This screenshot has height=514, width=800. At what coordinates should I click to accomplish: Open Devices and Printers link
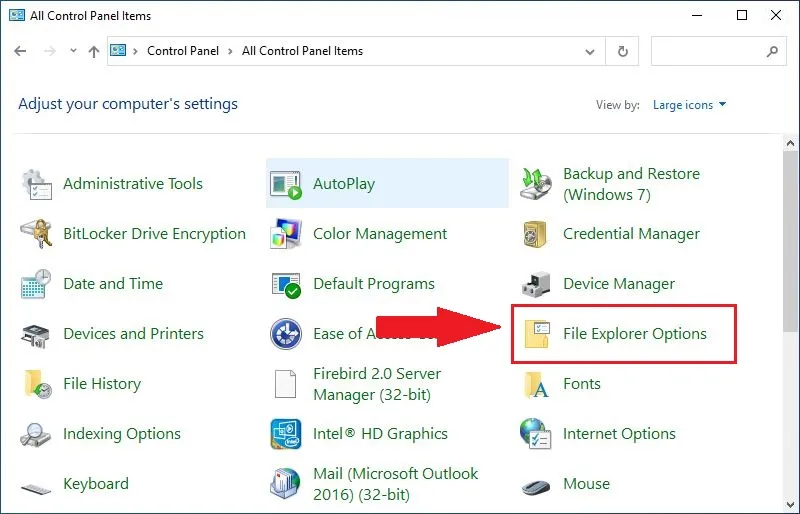coord(133,334)
